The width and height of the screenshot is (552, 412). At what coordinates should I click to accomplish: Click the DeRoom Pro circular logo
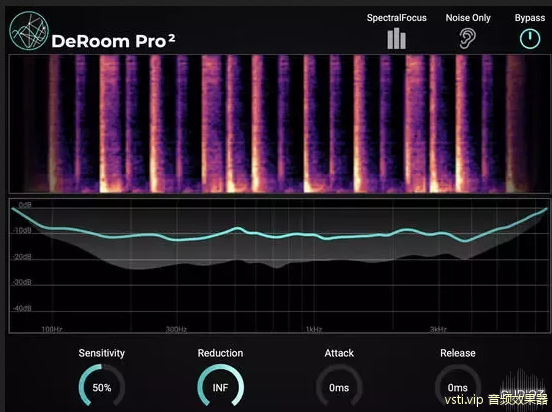click(x=29, y=31)
